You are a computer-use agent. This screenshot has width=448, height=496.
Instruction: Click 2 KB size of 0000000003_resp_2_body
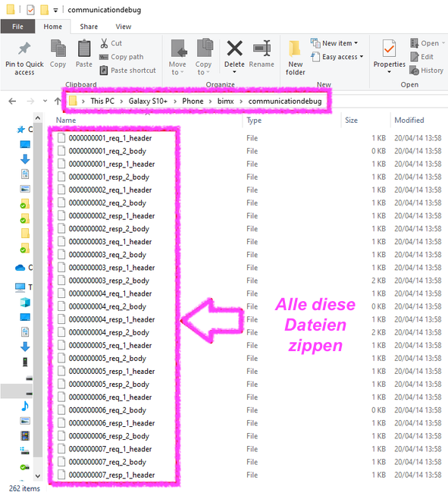click(x=378, y=281)
